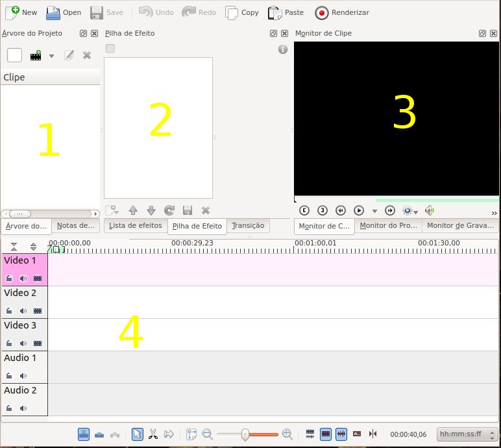
Task: Click the Add Clip film icon
Action: pyautogui.click(x=36, y=56)
